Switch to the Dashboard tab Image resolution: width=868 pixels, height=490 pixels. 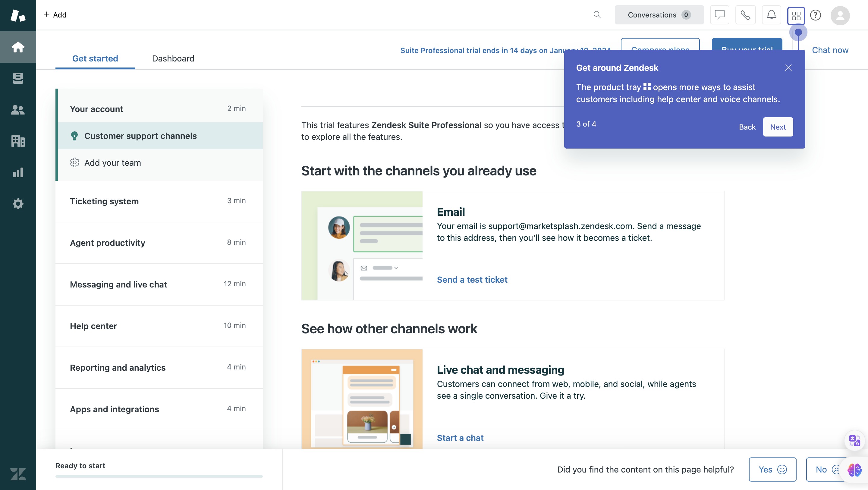coord(173,58)
